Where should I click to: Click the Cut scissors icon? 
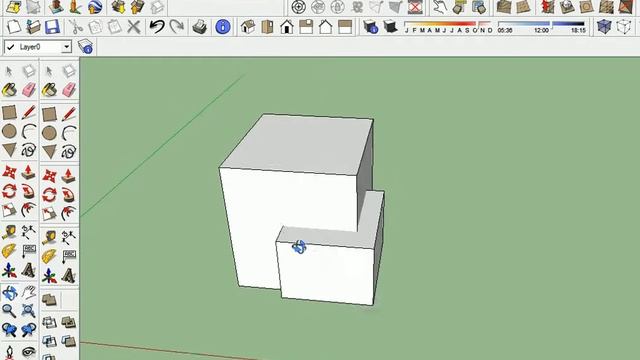click(x=76, y=27)
